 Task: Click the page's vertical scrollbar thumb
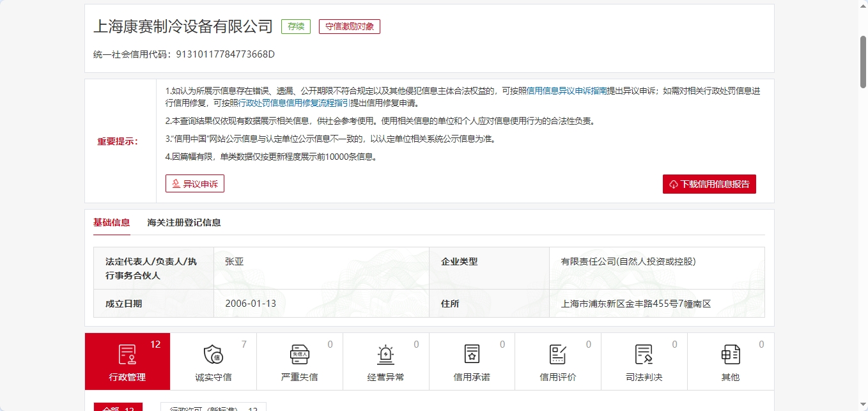(x=862, y=61)
